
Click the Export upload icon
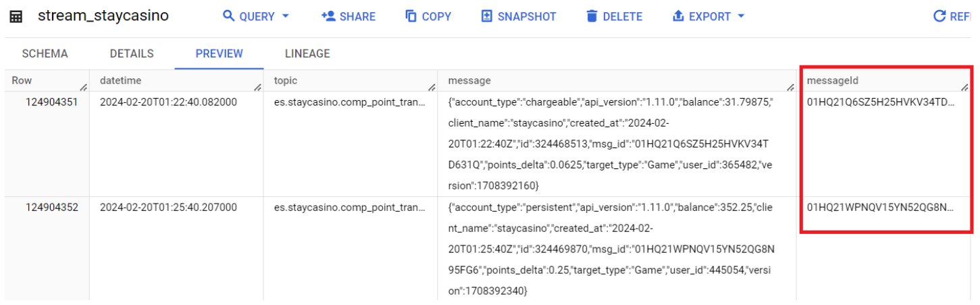pyautogui.click(x=679, y=16)
